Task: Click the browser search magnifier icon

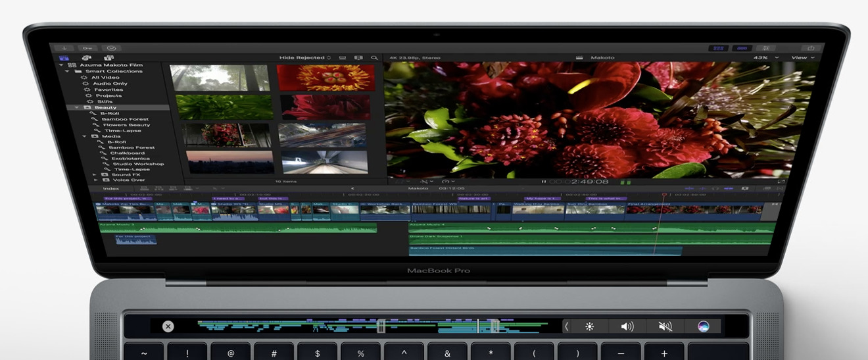Action: point(374,58)
